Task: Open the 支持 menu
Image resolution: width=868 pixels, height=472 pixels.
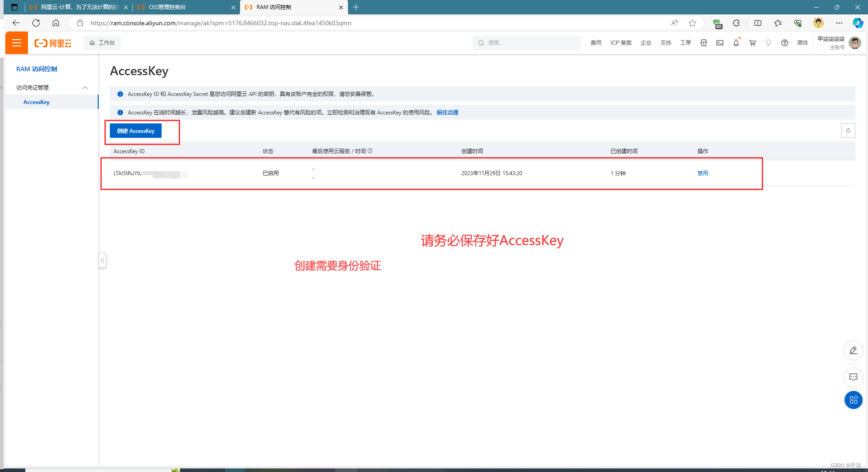Action: coord(666,43)
